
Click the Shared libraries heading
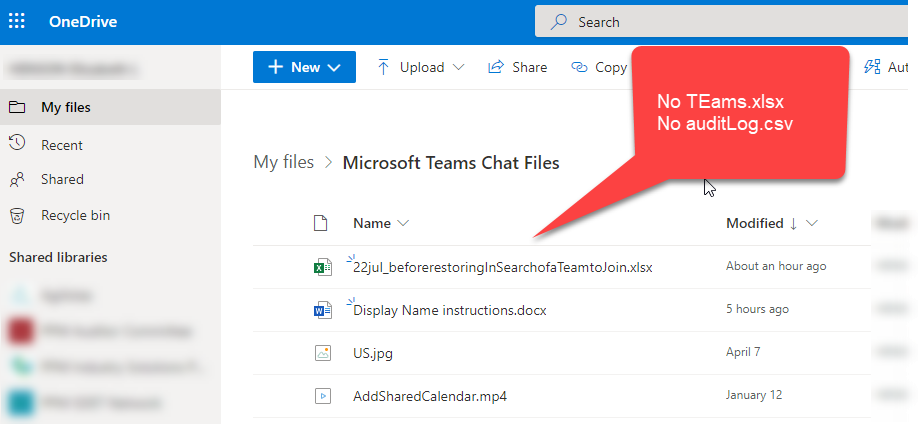(59, 257)
